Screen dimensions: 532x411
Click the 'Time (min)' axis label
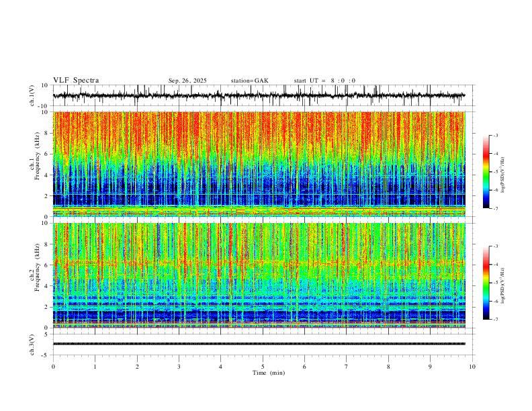269,373
